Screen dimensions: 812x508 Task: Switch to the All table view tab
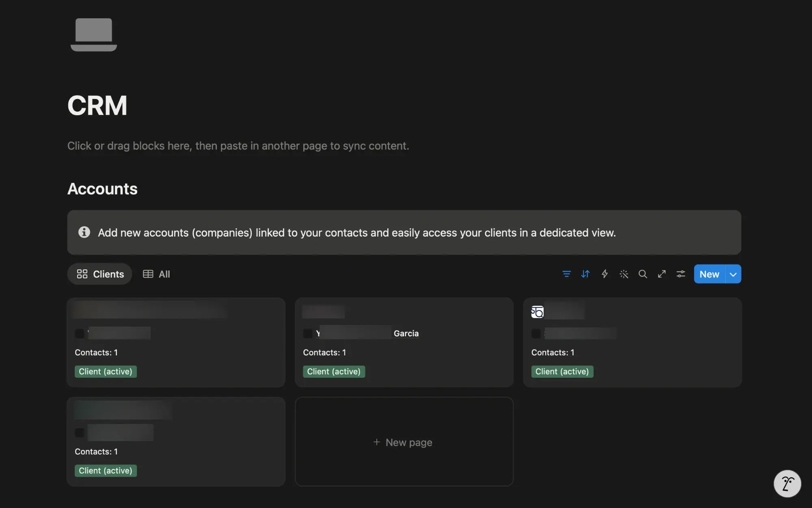157,274
